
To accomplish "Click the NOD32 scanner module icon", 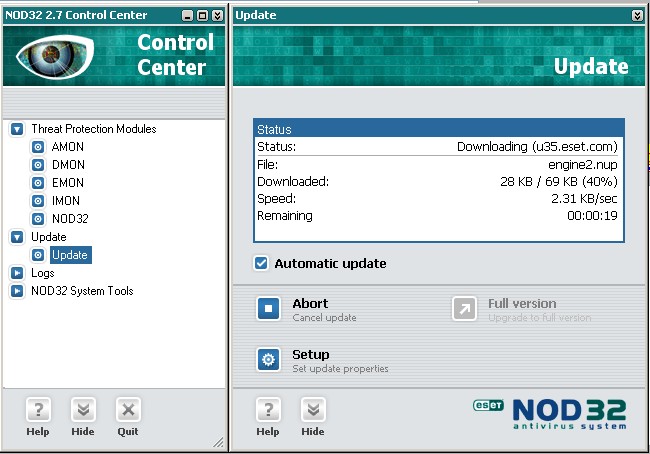I will tap(38, 219).
